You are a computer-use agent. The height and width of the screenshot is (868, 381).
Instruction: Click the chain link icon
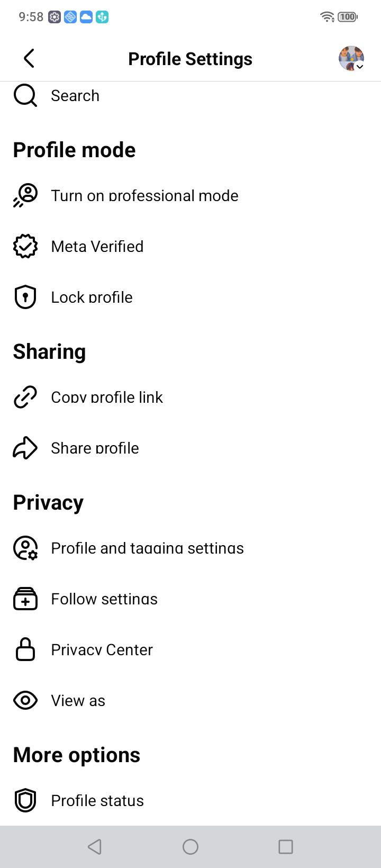pos(25,397)
